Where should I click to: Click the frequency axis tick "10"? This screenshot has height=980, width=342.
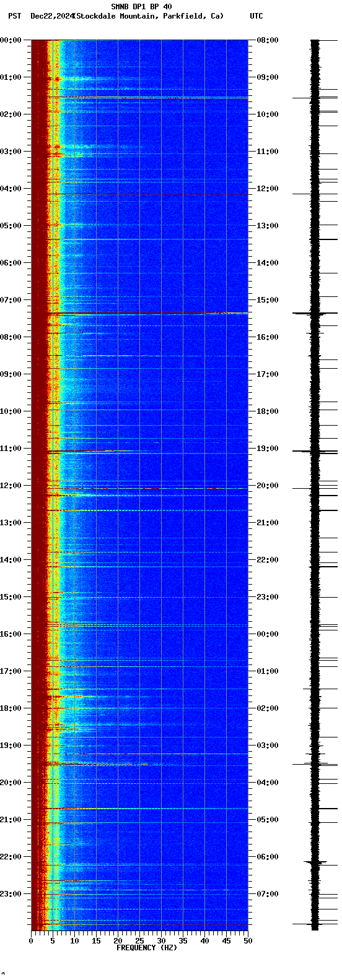tap(74, 941)
